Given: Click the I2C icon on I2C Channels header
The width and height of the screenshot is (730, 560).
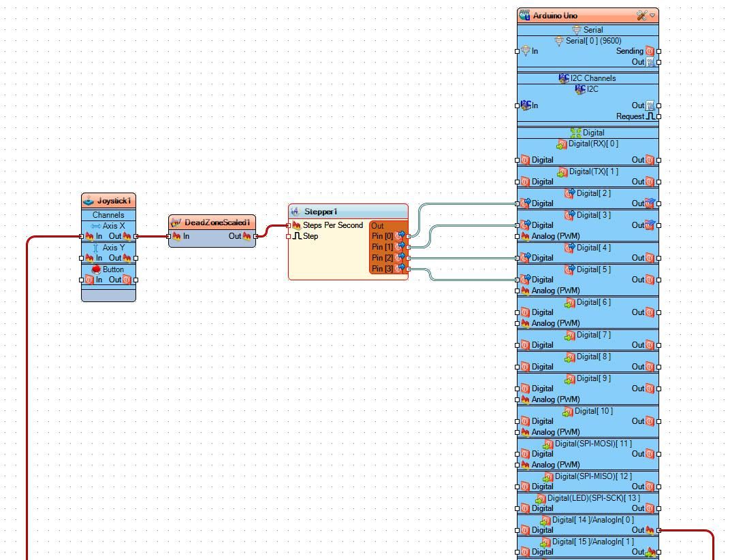Looking at the screenshot, I should (x=564, y=78).
